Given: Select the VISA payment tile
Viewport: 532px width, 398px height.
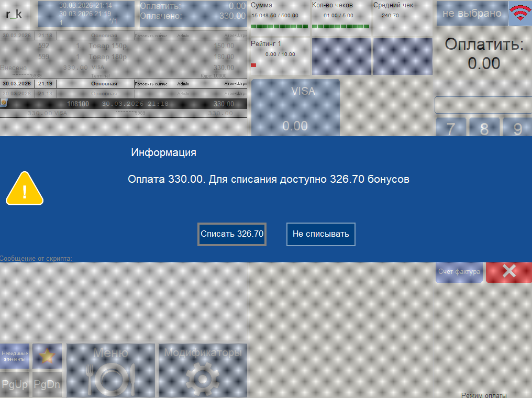Looking at the screenshot, I should (x=295, y=108).
